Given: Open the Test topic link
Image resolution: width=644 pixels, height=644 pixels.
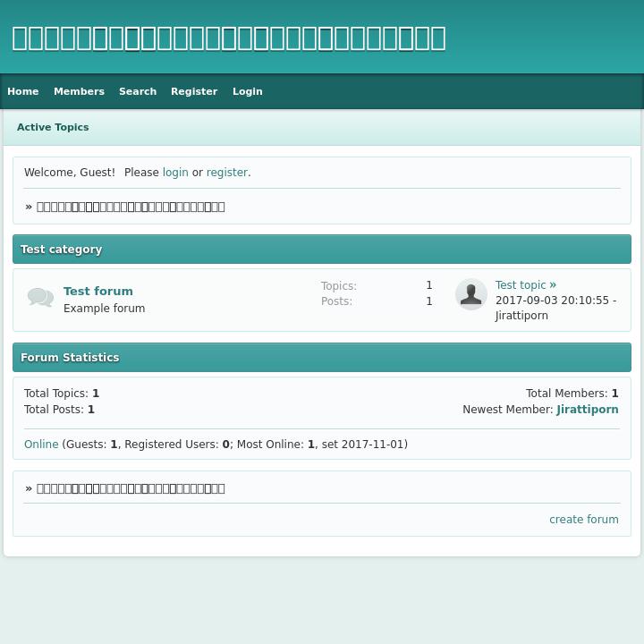Looking at the screenshot, I should (x=521, y=285).
